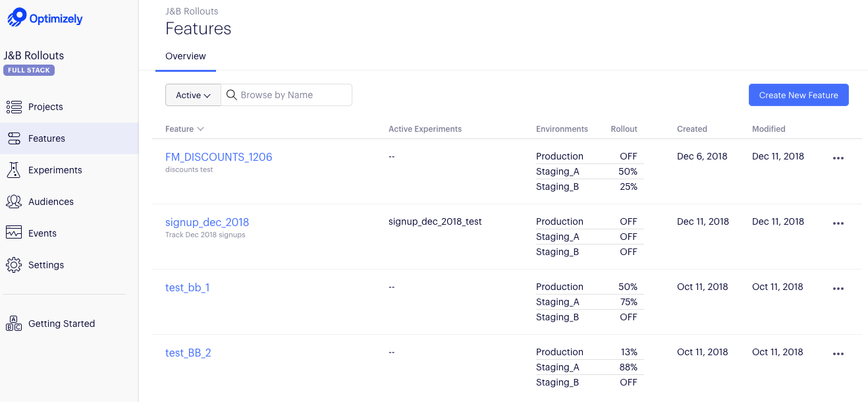Open more options for signup_dec_2018
868x402 pixels.
tap(838, 223)
